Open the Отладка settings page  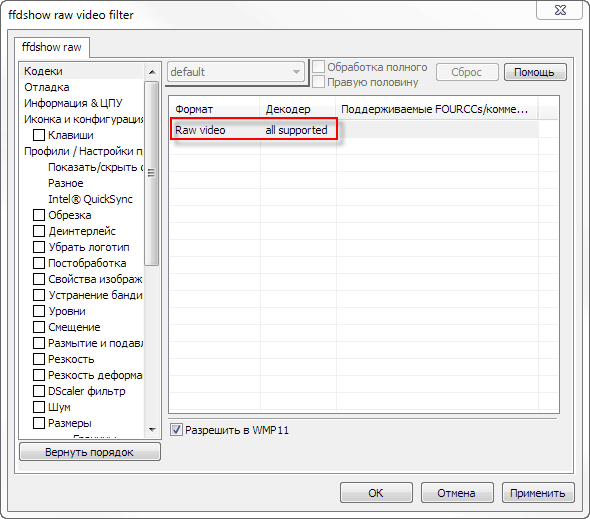coord(47,87)
